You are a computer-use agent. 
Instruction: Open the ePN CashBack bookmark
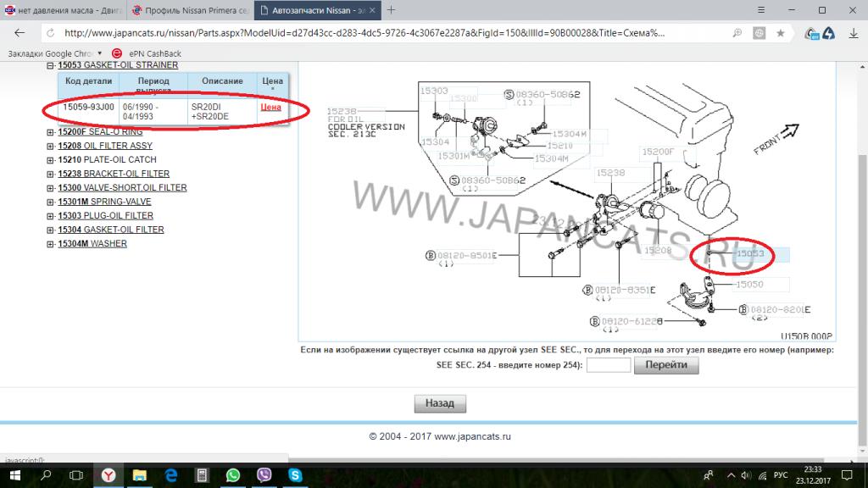[x=147, y=53]
